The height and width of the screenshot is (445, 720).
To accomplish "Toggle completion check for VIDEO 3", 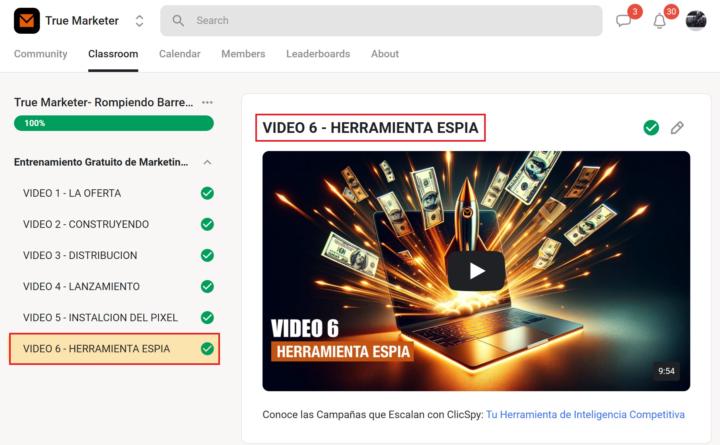I will 208,255.
